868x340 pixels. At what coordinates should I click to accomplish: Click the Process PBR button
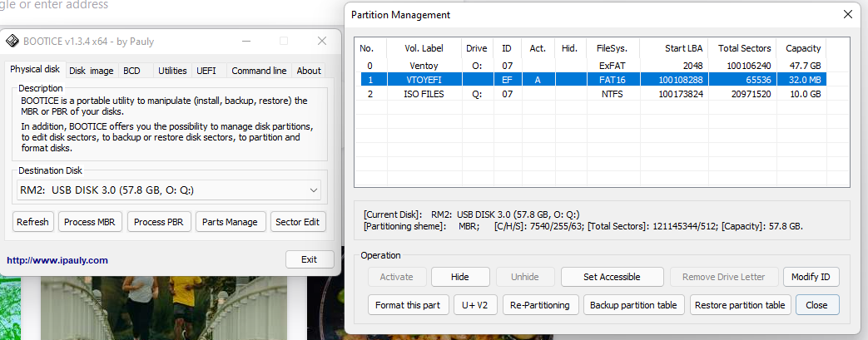click(159, 222)
